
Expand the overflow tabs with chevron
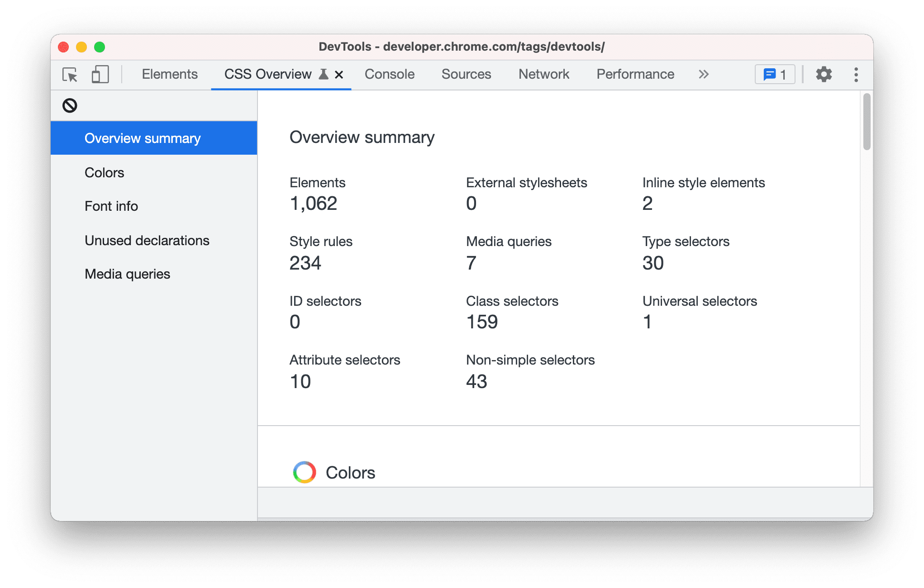[705, 74]
